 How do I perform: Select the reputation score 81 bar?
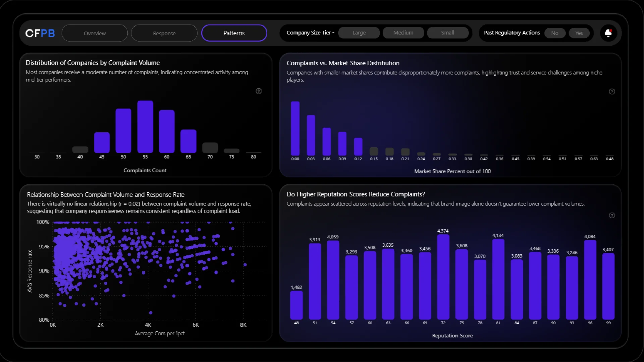coord(498,279)
